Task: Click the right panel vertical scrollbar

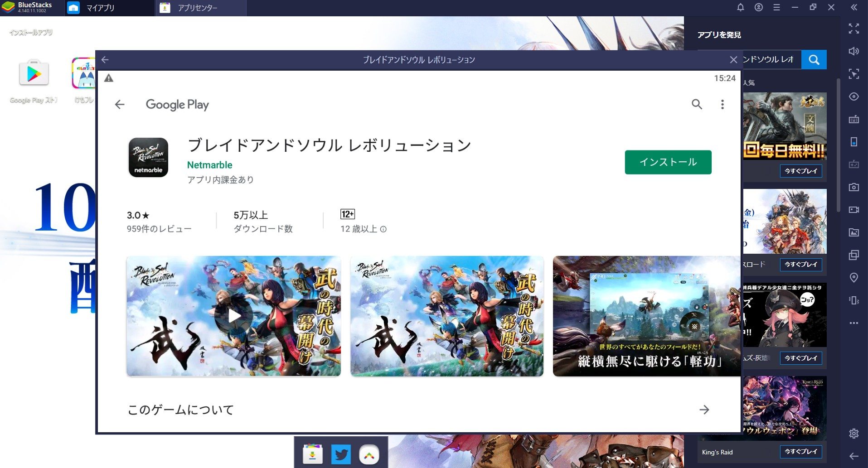Action: coord(838,145)
